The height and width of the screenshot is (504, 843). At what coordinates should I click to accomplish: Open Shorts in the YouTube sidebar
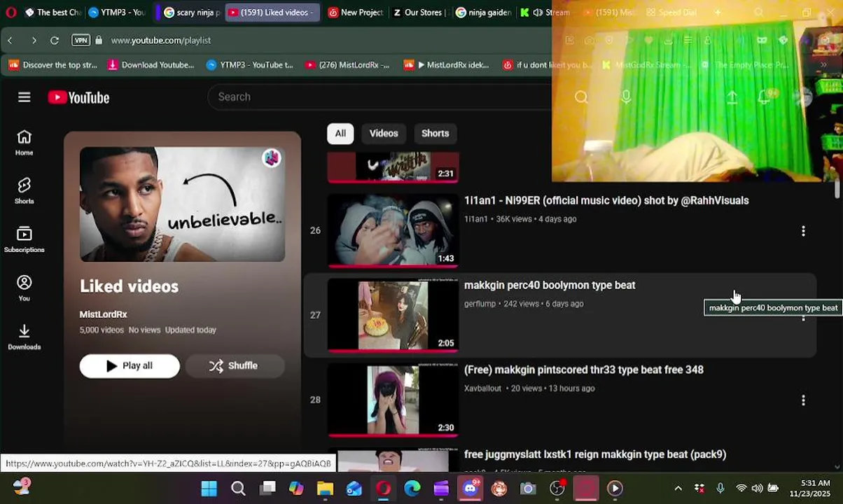pos(25,191)
